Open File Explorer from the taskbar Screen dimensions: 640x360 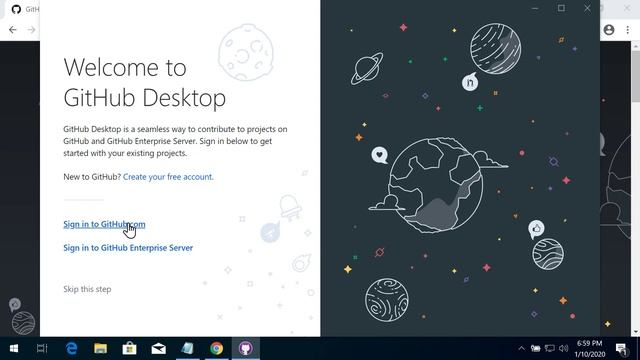[100, 349]
